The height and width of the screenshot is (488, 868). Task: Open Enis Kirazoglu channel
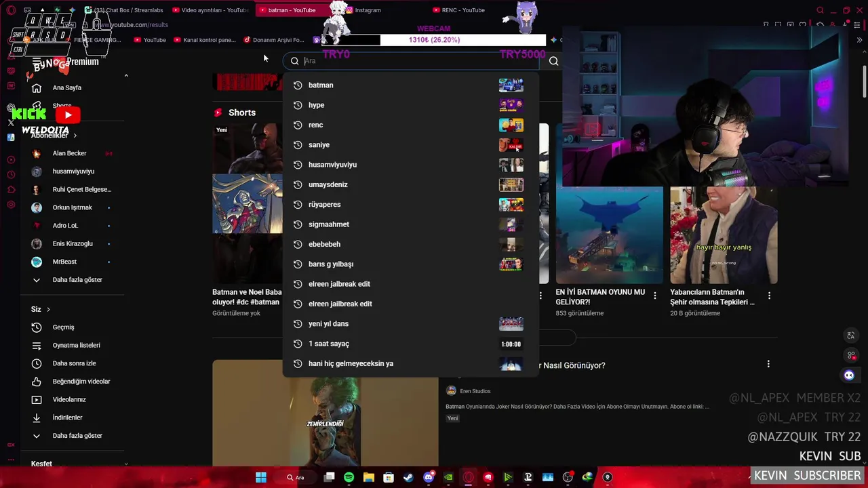pos(73,243)
